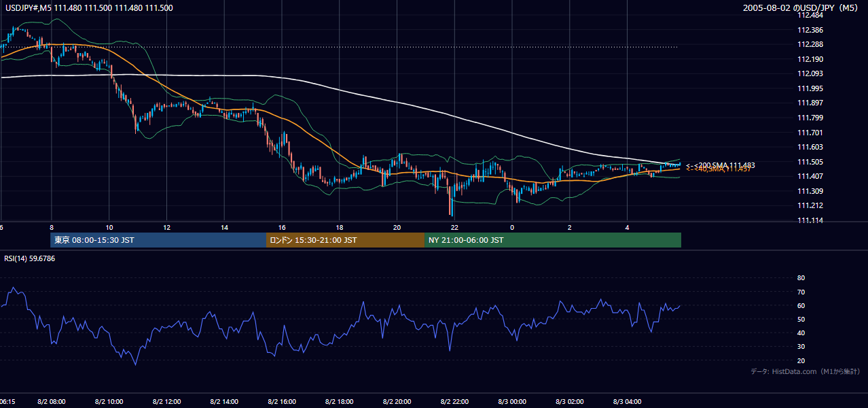The width and height of the screenshot is (868, 408).
Task: Click price axis value 111.995
Action: coord(809,88)
